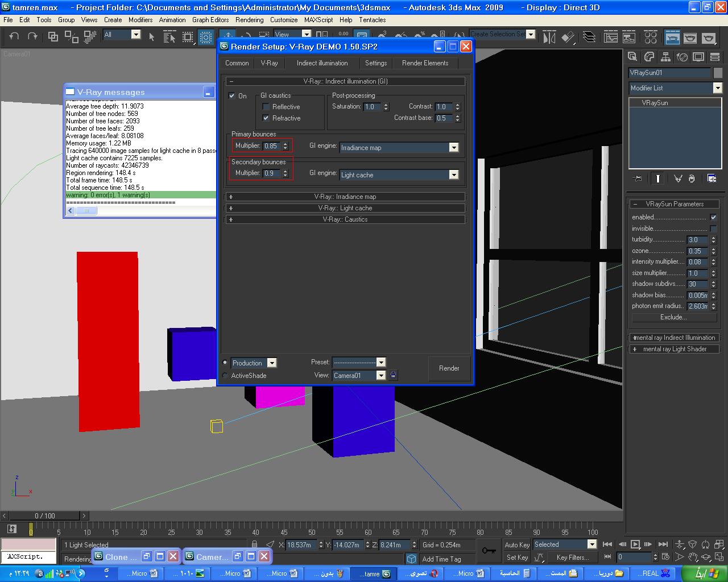Activate the Select Object arrow tool
This screenshot has width=728, height=582.
(x=152, y=36)
